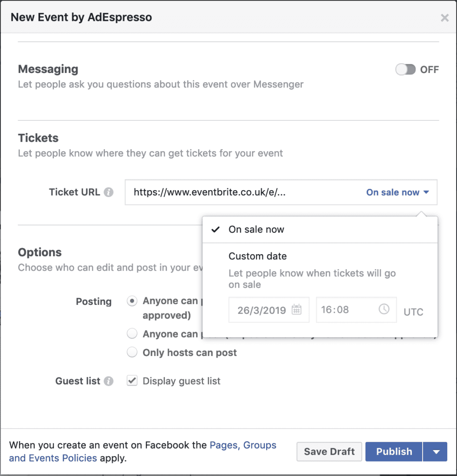
Task: Expand the ticket status selector
Action: [398, 192]
